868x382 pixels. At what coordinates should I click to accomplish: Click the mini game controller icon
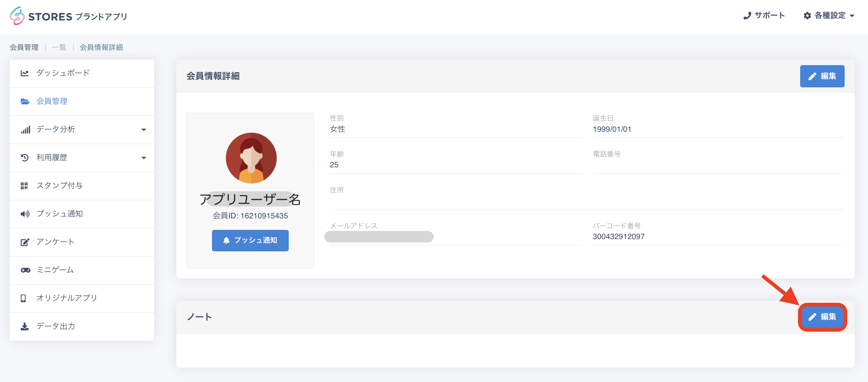pyautogui.click(x=25, y=270)
